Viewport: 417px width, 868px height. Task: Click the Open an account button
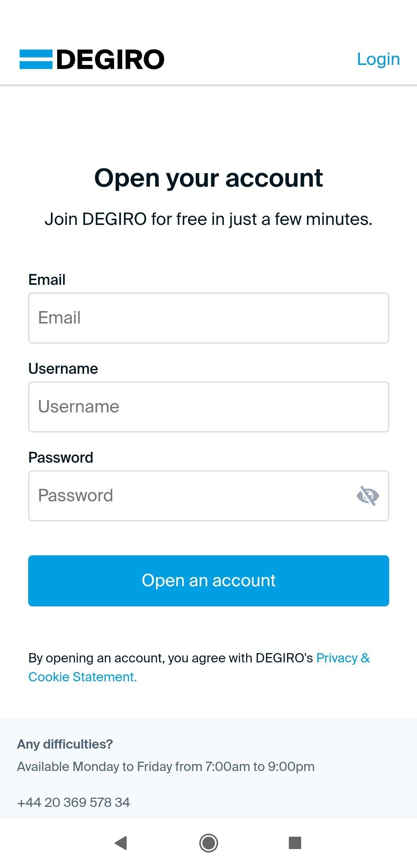click(208, 580)
